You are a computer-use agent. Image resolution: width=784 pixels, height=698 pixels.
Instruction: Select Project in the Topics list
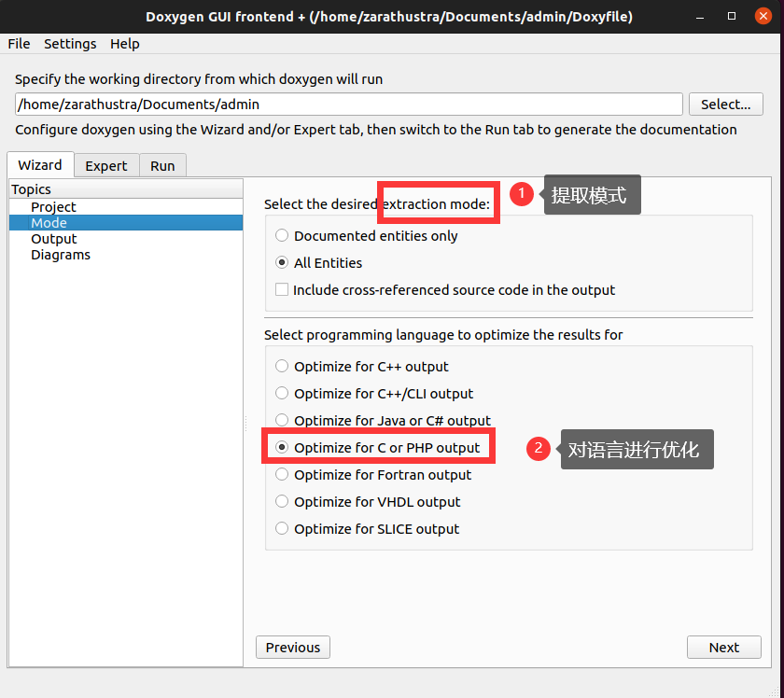click(x=125, y=207)
